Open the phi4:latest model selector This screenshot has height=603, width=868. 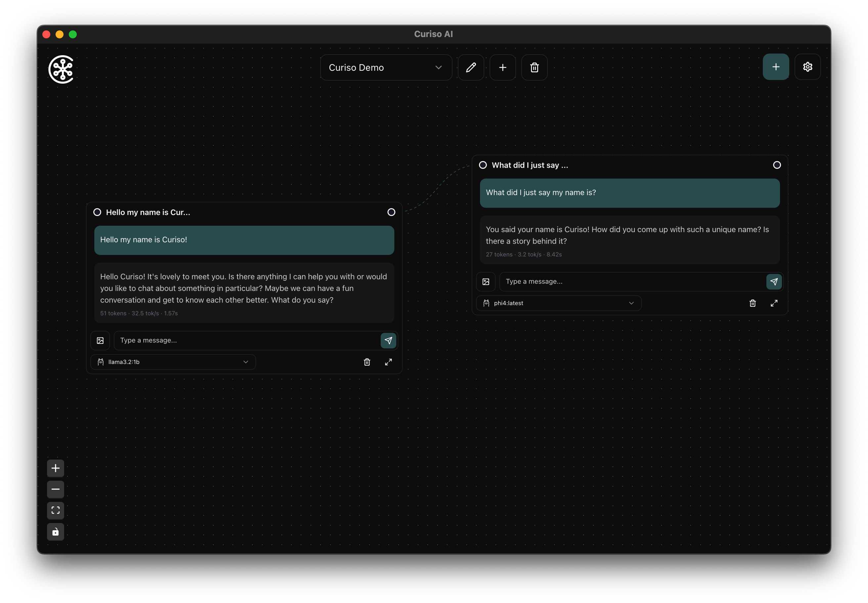[x=558, y=303]
